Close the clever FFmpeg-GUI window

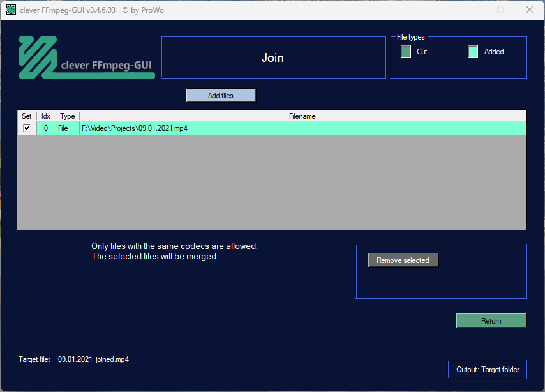[529, 10]
